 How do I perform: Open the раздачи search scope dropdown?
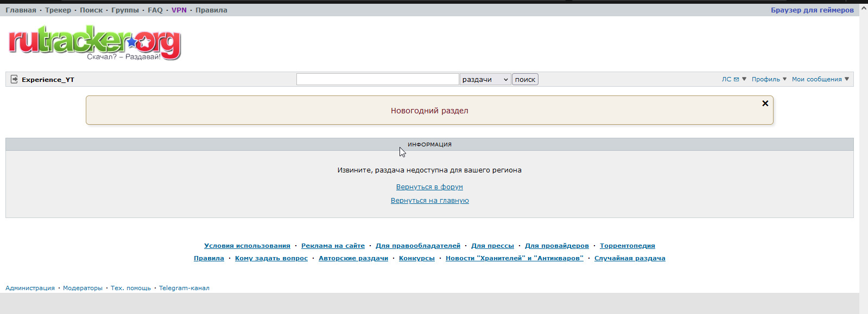click(485, 79)
